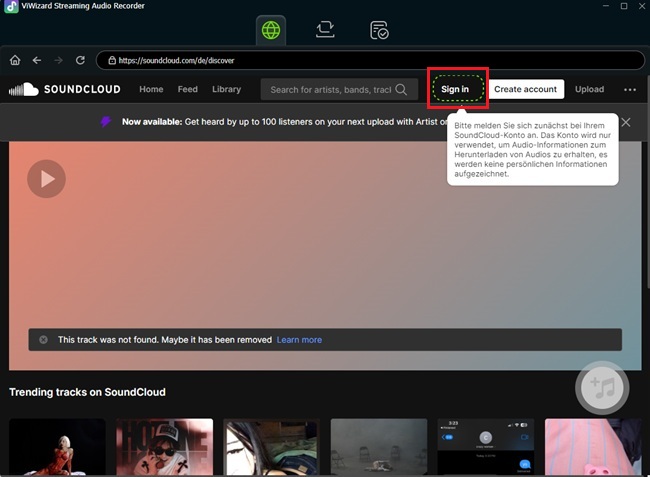The height and width of the screenshot is (477, 650).
Task: Play the track with round play button
Action: click(x=46, y=179)
